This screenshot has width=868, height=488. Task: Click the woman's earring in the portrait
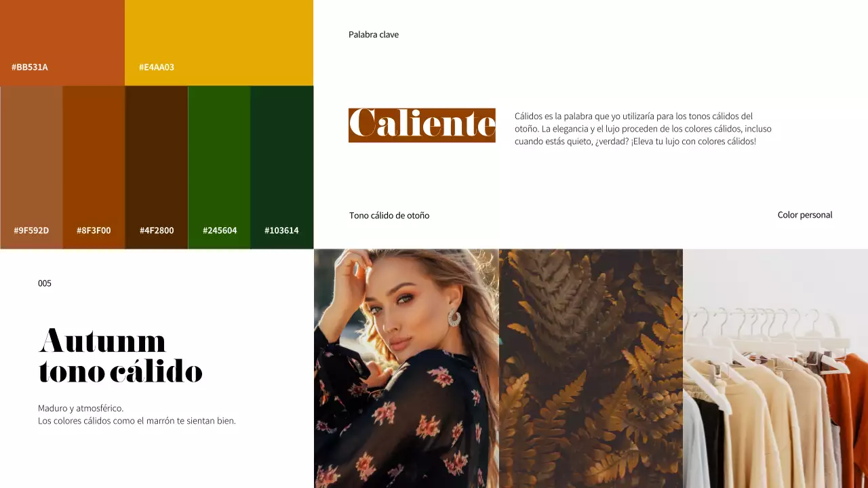[454, 317]
